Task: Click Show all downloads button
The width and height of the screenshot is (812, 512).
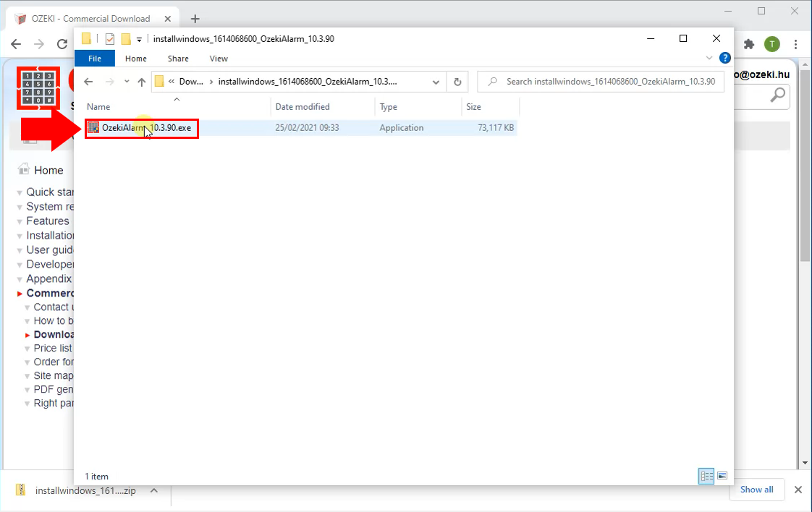Action: tap(756, 490)
